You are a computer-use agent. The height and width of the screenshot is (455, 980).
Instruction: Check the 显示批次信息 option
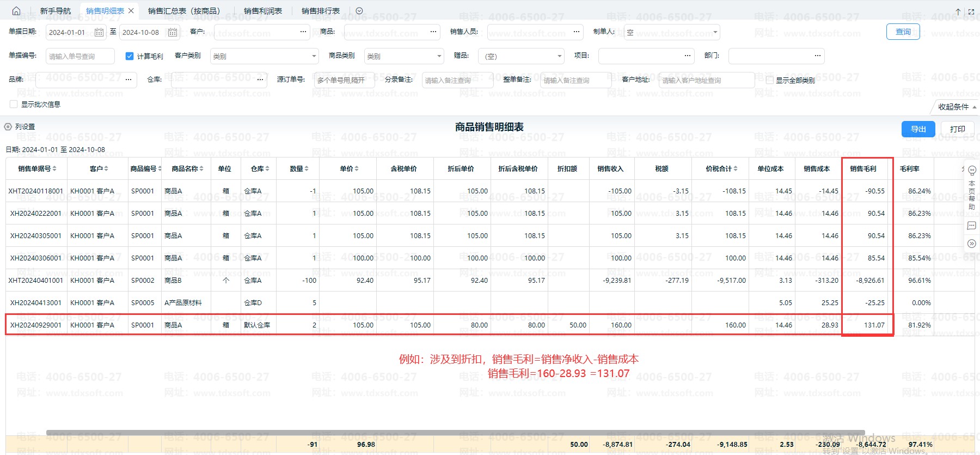pos(14,104)
